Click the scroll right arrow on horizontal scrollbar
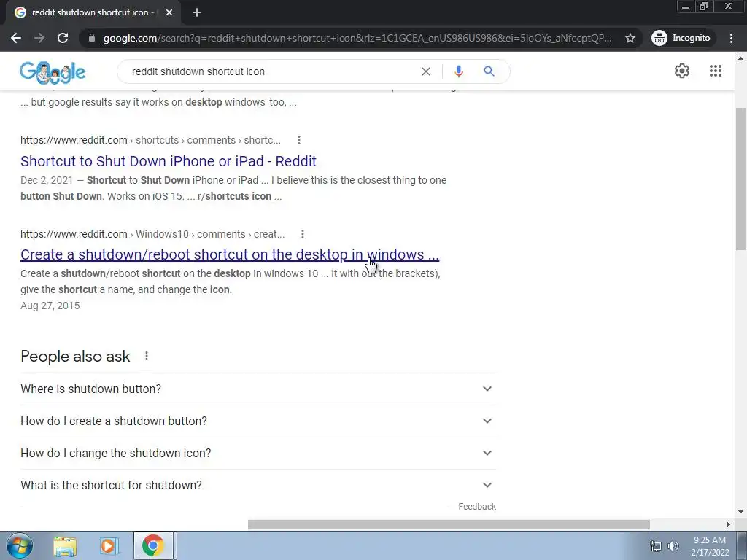The height and width of the screenshot is (560, 747). tap(728, 525)
